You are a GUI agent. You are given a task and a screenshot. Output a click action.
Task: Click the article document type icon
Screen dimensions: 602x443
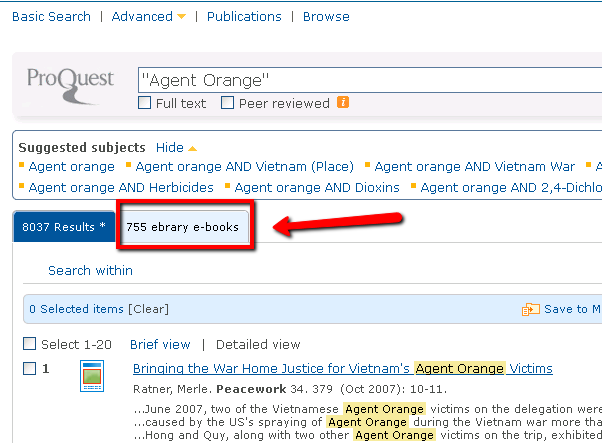pyautogui.click(x=93, y=378)
